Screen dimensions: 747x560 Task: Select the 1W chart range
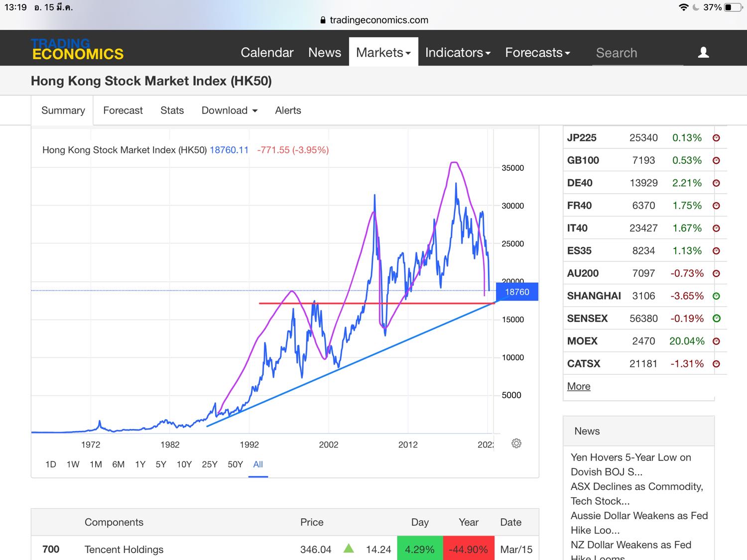73,464
